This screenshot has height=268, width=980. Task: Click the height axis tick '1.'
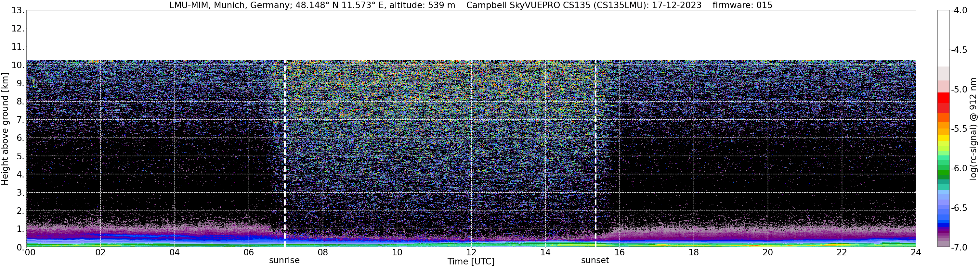point(20,229)
